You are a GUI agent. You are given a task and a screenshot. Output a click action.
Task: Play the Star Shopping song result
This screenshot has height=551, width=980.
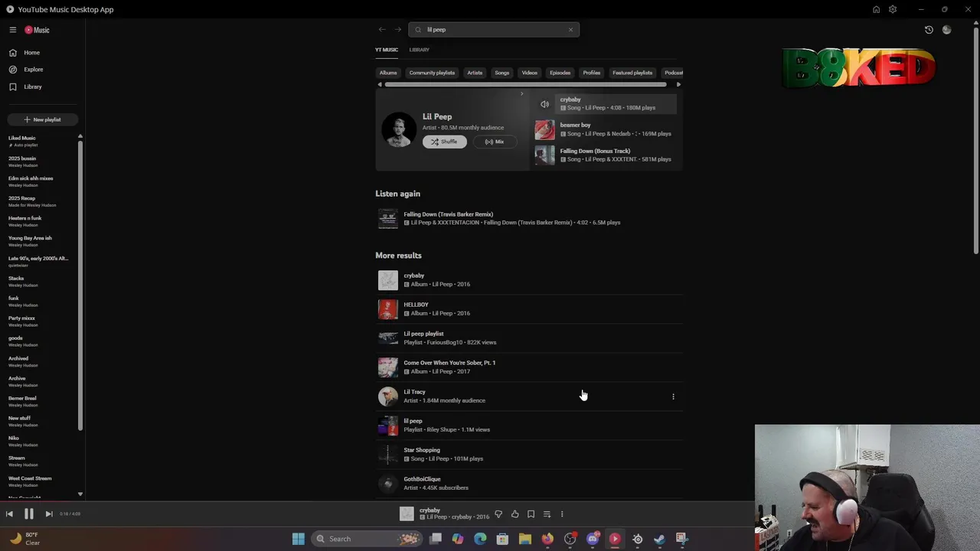[528, 455]
